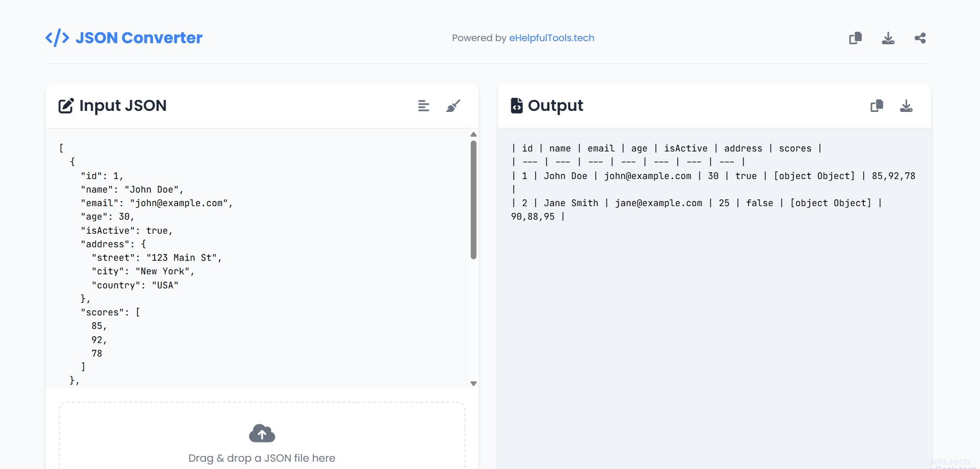Click the JSON Converter title text
The width and height of the screenshot is (980, 469).
pyautogui.click(x=139, y=38)
